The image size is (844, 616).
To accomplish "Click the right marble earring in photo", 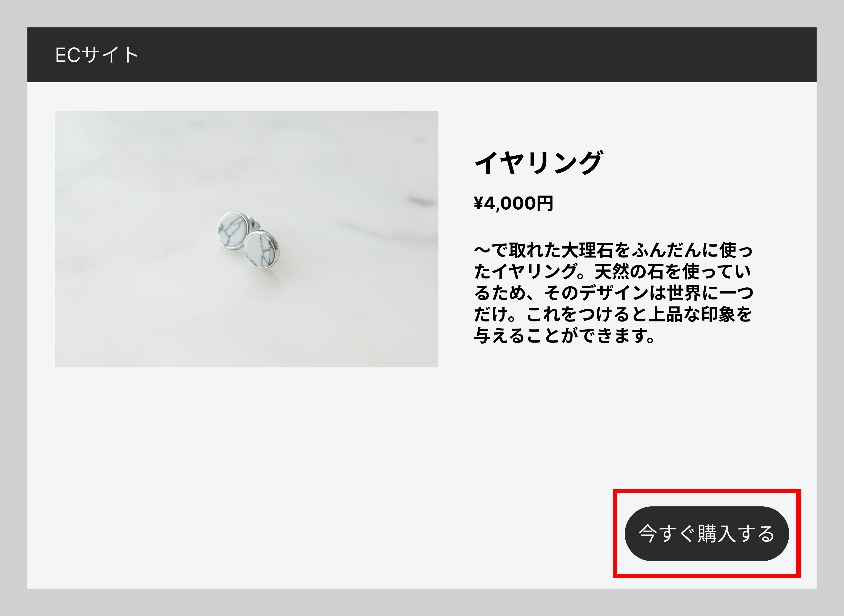I will point(262,249).
